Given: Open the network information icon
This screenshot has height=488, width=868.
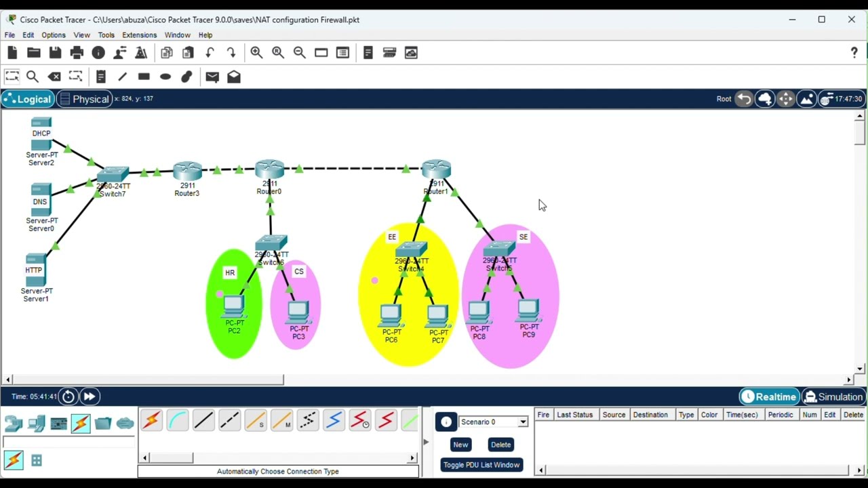Looking at the screenshot, I should coord(98,53).
